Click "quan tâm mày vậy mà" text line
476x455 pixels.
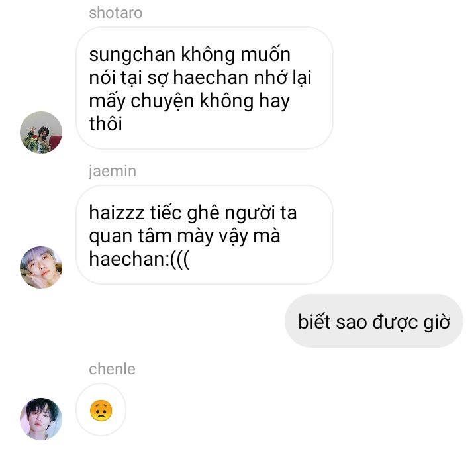pos(185,236)
